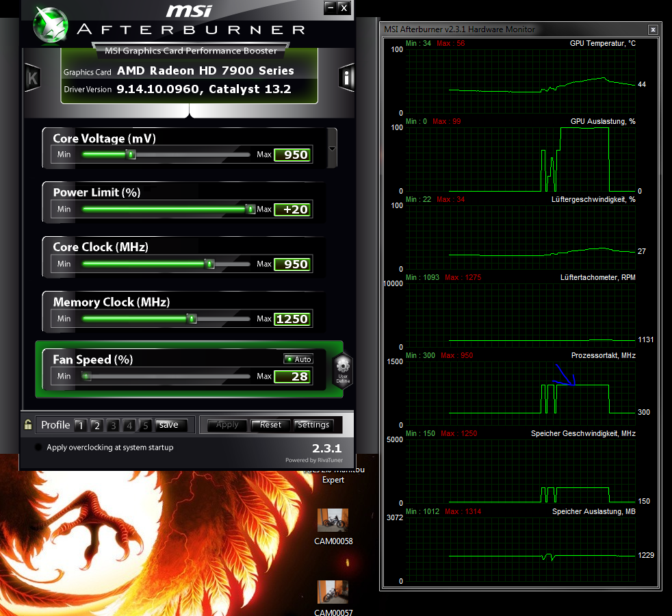Screen dimensions: 672x616
Task: Click the Fan Speed slider handle
Action: pos(86,376)
